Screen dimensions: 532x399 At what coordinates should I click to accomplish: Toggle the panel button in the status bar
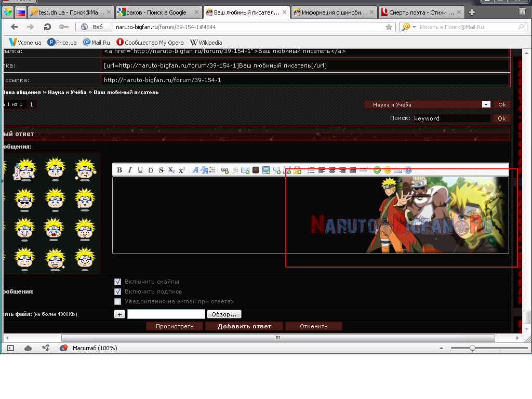[10, 348]
